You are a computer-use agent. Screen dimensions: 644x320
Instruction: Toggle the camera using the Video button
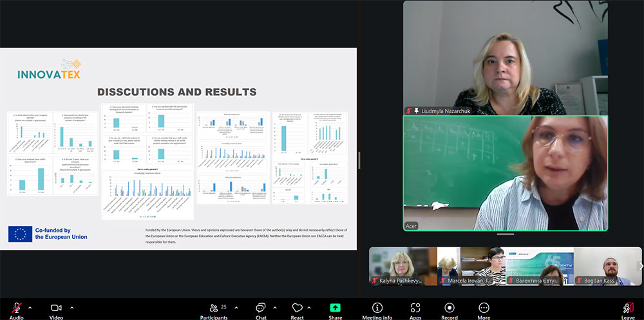tap(56, 308)
